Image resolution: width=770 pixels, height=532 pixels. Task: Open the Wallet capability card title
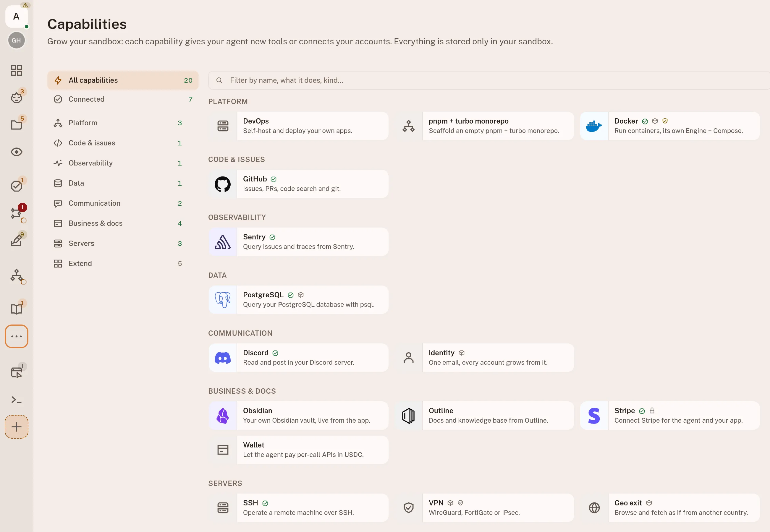253,445
